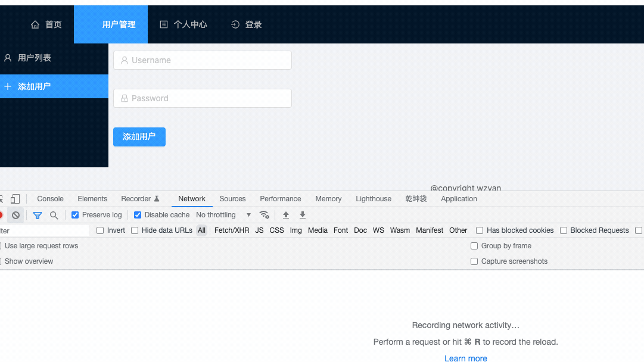The image size is (644, 362).
Task: Click the home icon beside 首页
Action: [35, 24]
